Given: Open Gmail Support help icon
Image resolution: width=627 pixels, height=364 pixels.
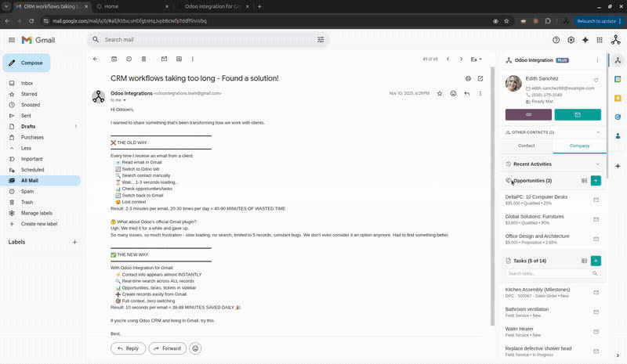Looking at the screenshot, I should 556,40.
